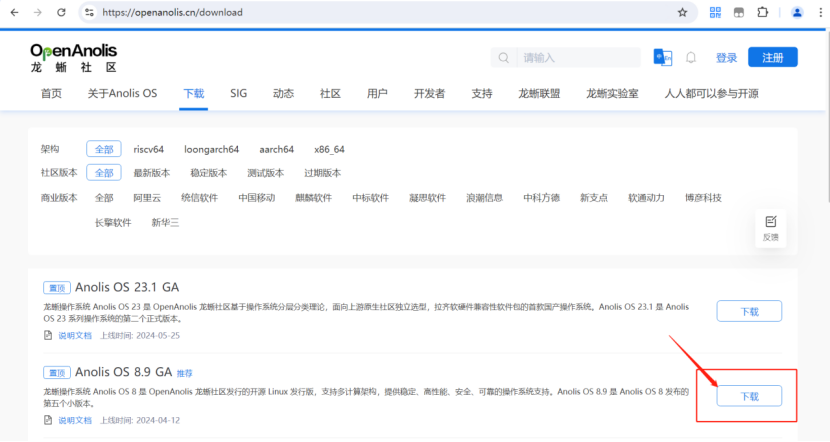Image resolution: width=830 pixels, height=442 pixels.
Task: Open the 首页 nav item
Action: click(51, 94)
